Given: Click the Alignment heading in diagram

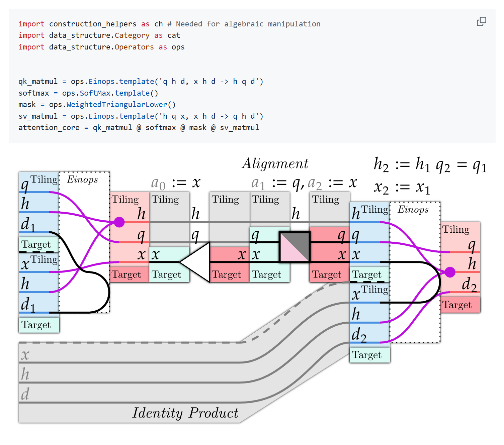Looking at the screenshot, I should click(x=275, y=163).
